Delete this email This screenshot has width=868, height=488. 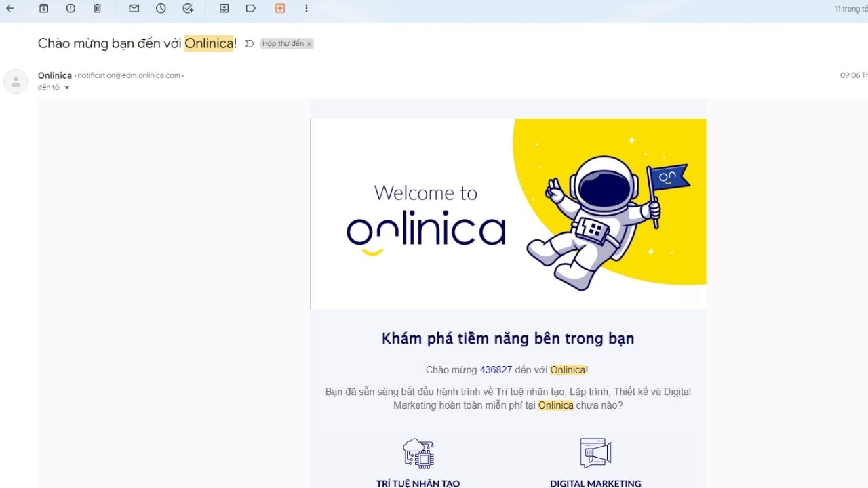tap(97, 8)
